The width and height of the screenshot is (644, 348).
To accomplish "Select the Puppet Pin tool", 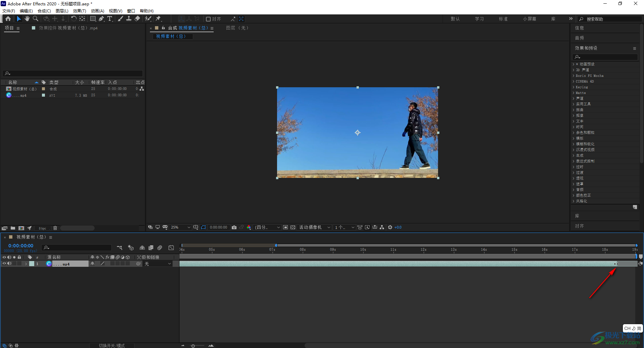I will coord(158,19).
